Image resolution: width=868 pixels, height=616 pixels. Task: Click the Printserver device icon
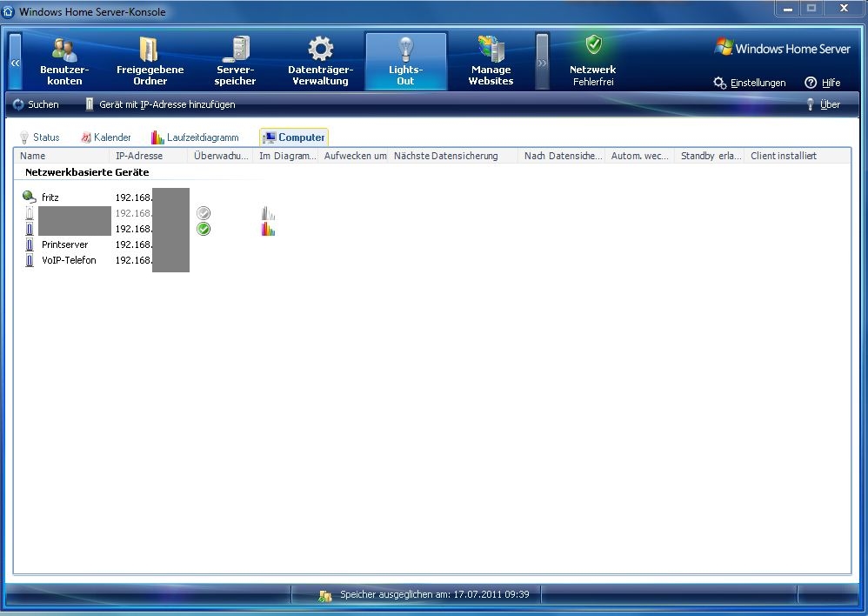pyautogui.click(x=30, y=244)
